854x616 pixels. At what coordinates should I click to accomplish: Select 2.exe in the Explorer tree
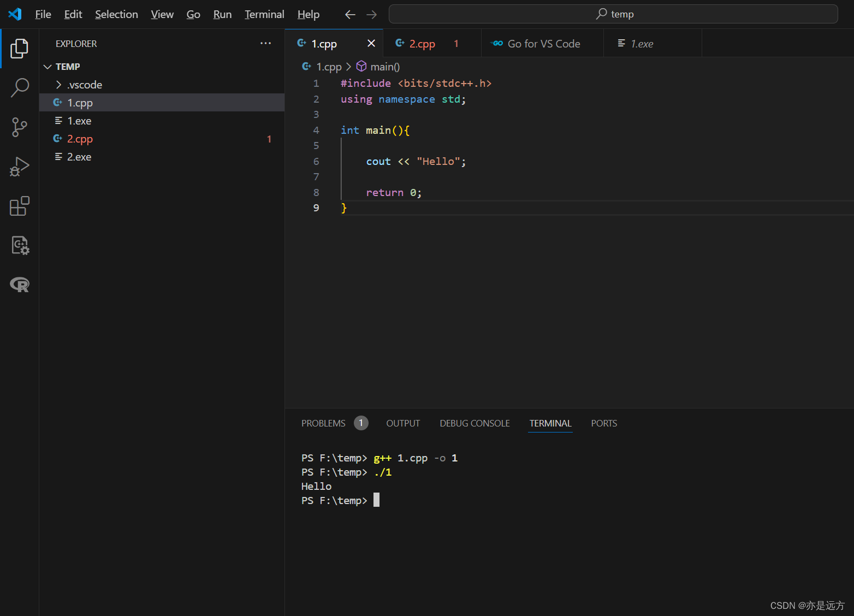coord(79,157)
